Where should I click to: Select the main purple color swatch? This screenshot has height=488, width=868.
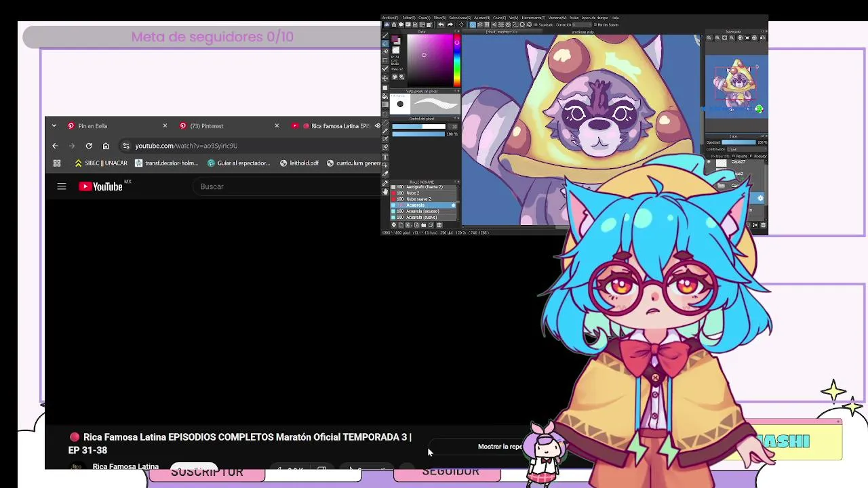pyautogui.click(x=395, y=39)
